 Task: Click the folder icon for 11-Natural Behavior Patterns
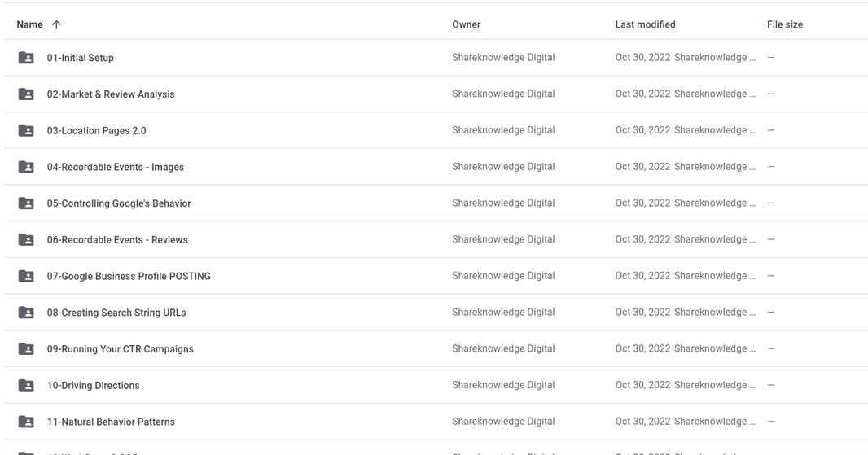pyautogui.click(x=26, y=422)
